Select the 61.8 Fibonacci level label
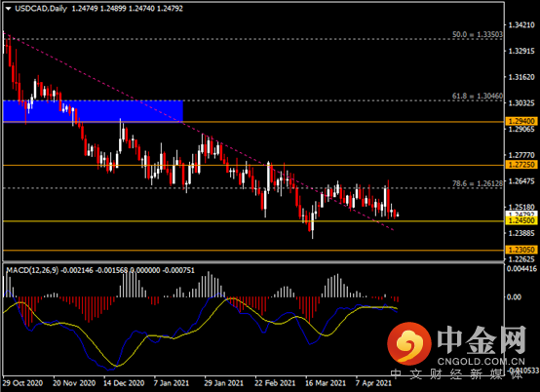540x392 pixels. tap(478, 97)
